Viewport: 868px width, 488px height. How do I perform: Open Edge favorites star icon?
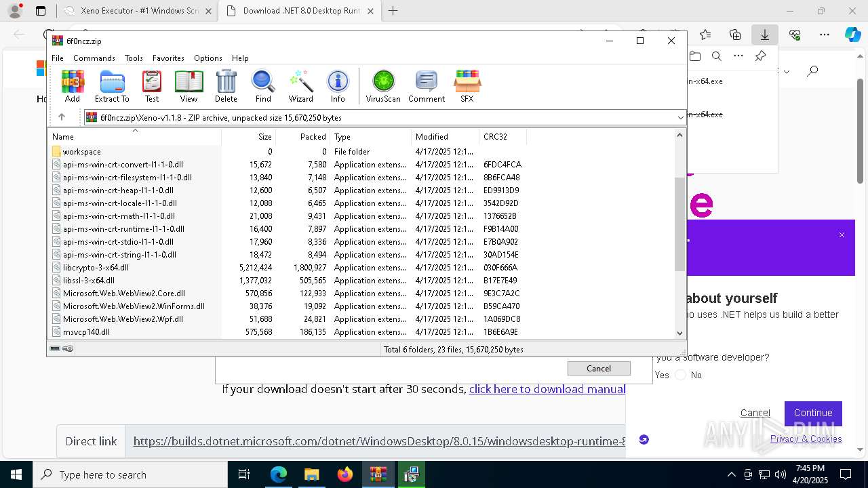click(705, 35)
